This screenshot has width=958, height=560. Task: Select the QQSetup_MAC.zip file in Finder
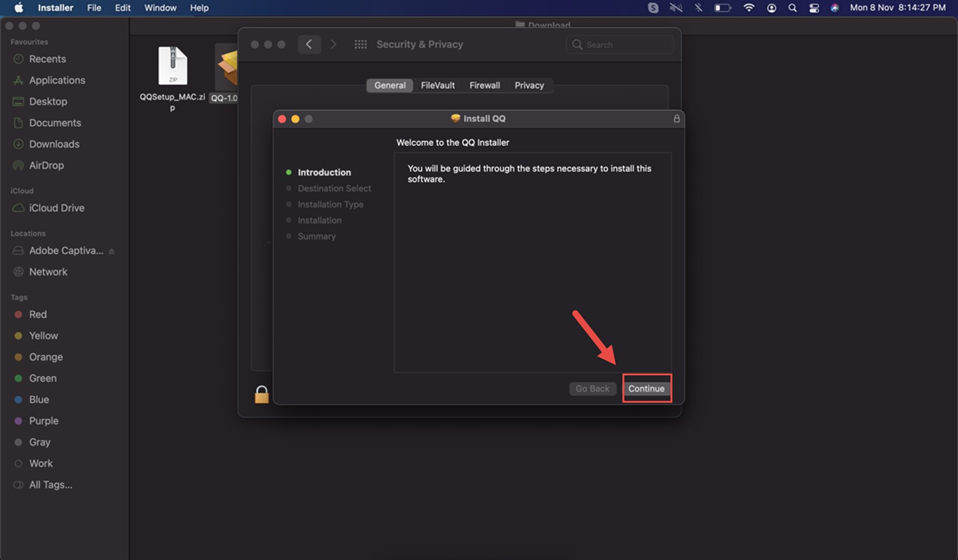[173, 79]
